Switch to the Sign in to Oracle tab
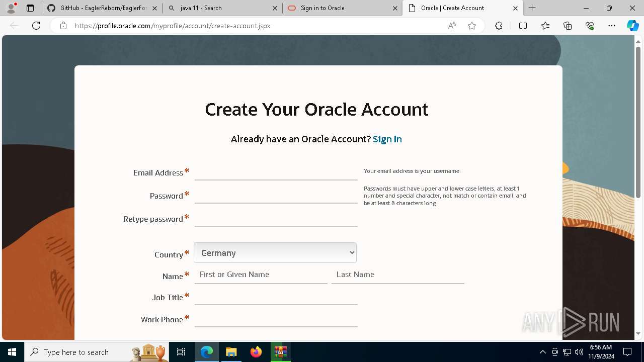Viewport: 644px width, 362px height. click(343, 8)
